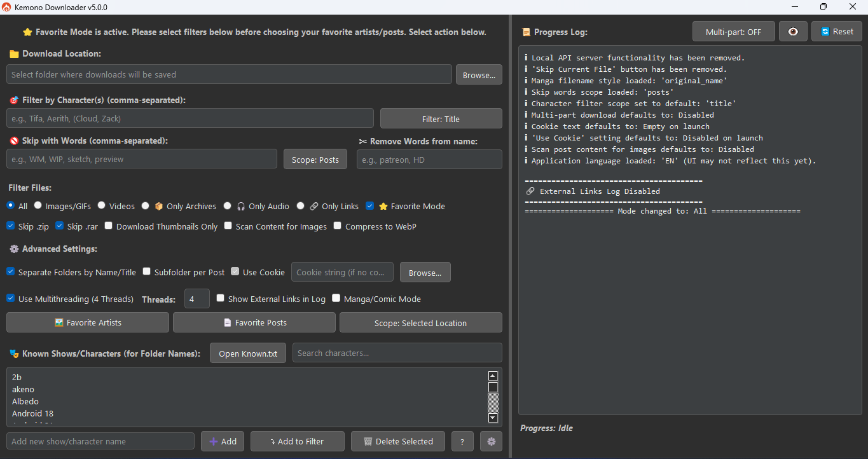Enable the Compress to WebP checkbox
868x459 pixels.
[x=338, y=226]
